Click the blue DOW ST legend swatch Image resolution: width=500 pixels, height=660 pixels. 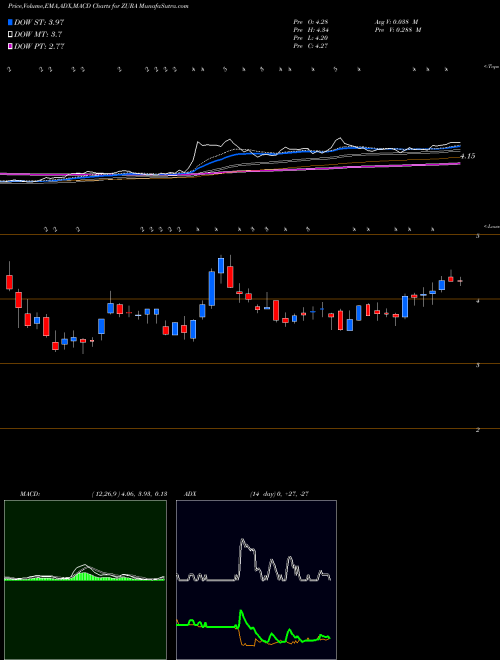point(11,22)
